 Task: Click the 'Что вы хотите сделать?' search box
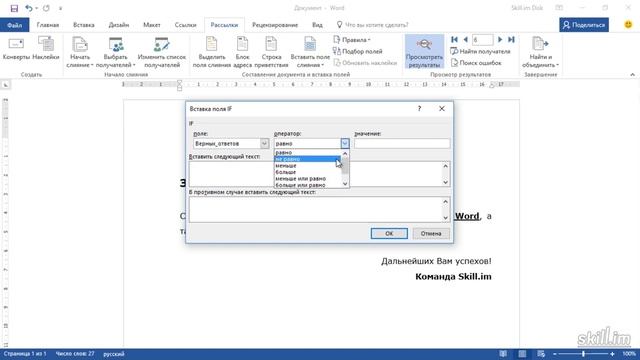click(x=372, y=25)
